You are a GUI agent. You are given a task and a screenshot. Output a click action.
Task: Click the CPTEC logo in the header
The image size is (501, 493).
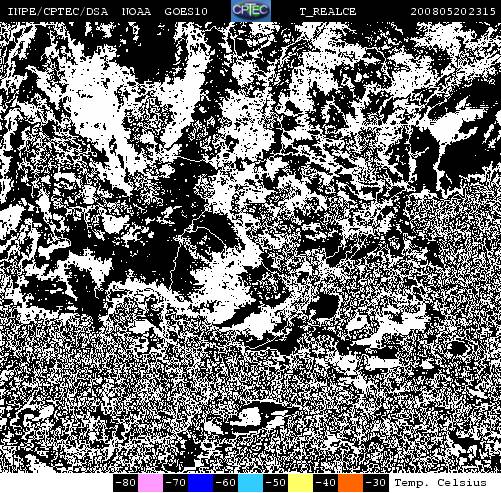(251, 11)
